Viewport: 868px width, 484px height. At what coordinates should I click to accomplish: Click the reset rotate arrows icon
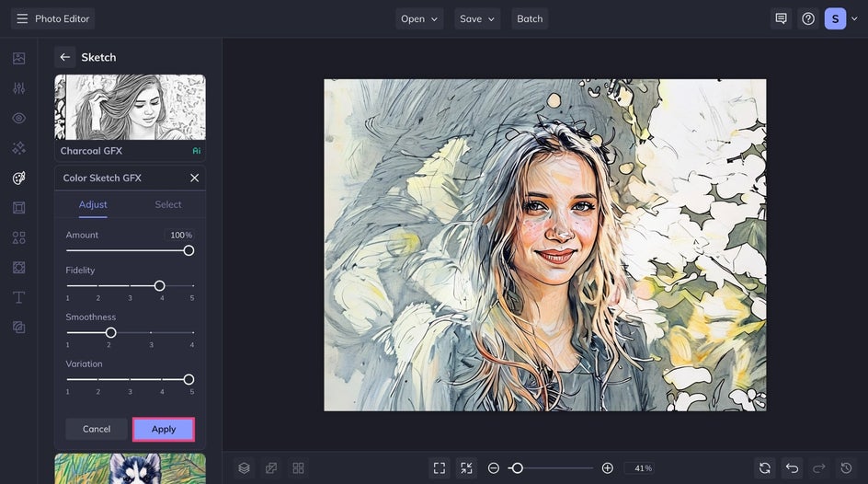pos(765,468)
